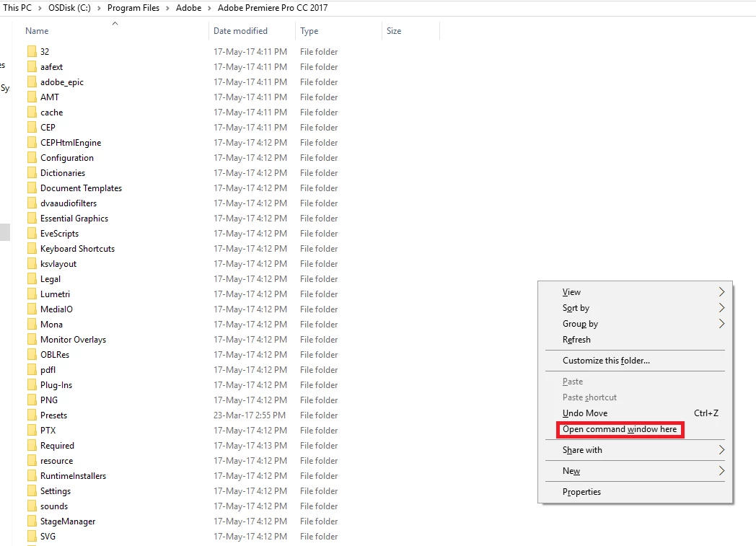Select Customize this folder...
756x546 pixels.
(x=635, y=361)
